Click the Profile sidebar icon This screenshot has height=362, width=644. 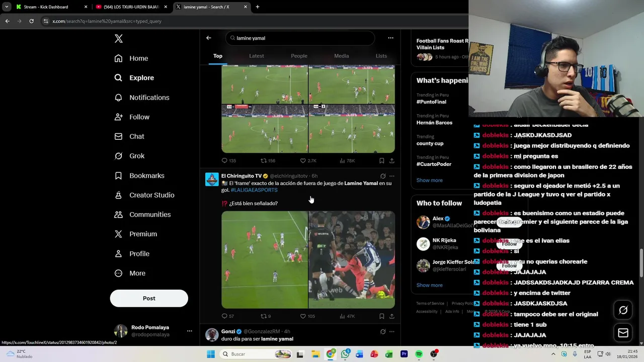pyautogui.click(x=118, y=253)
